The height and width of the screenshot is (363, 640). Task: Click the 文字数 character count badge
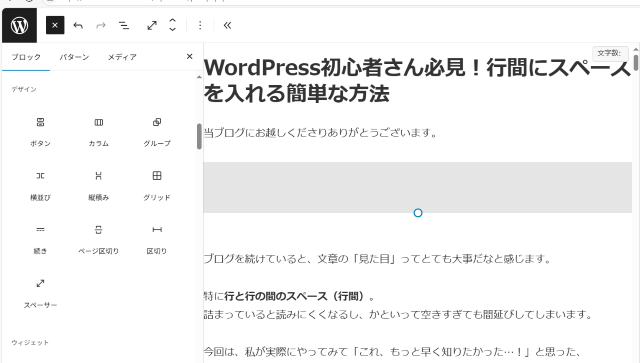click(x=610, y=53)
